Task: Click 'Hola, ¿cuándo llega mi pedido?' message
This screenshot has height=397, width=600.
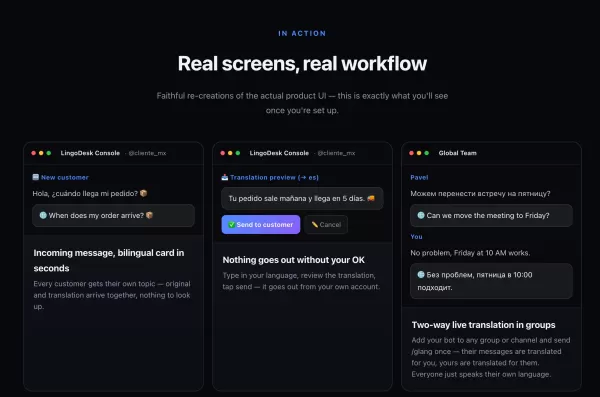Action: coord(90,193)
